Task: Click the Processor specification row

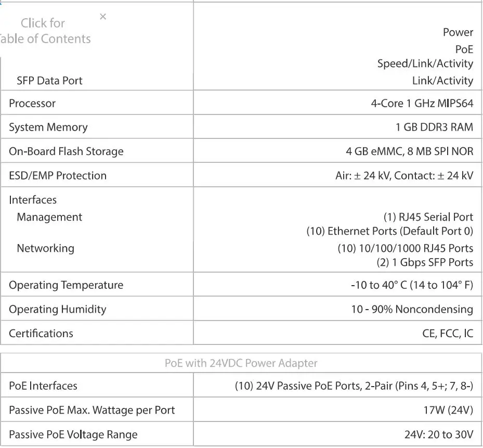Action: pos(33,103)
